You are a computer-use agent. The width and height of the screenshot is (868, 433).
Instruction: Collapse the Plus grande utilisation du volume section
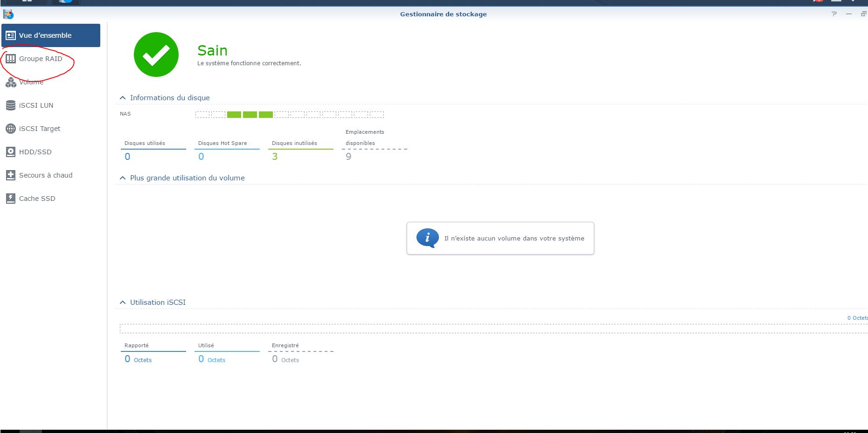pyautogui.click(x=123, y=178)
